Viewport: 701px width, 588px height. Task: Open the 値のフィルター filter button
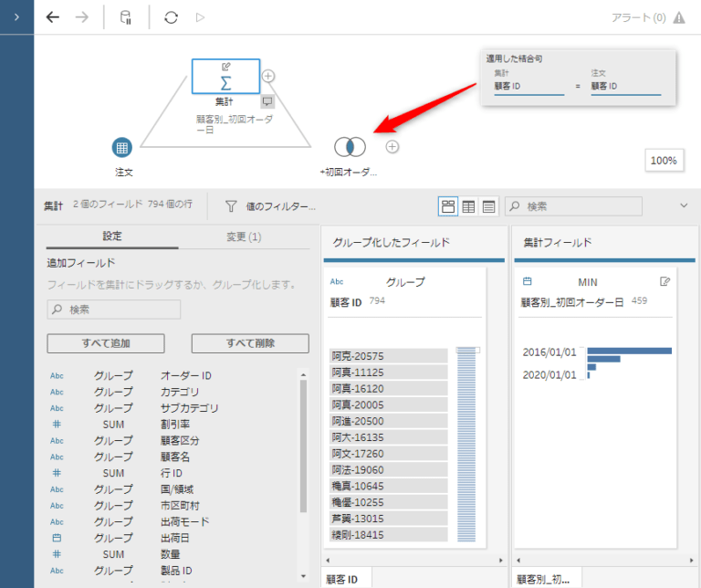pos(271,206)
